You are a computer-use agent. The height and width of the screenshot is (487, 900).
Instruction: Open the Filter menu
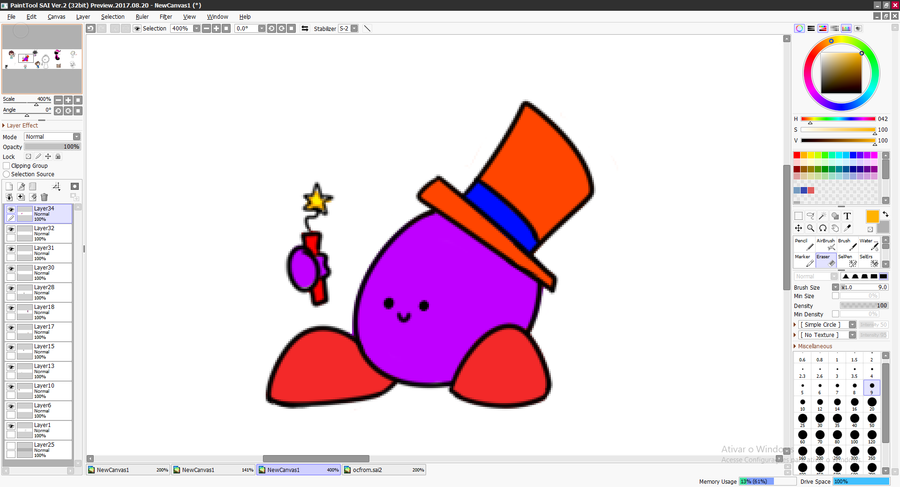click(x=166, y=17)
